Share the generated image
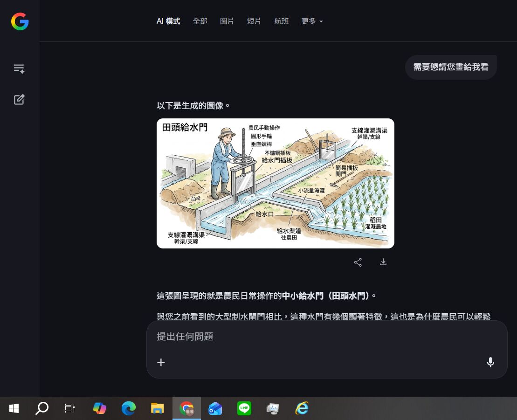Screen dimensions: 517x420 [358, 262]
